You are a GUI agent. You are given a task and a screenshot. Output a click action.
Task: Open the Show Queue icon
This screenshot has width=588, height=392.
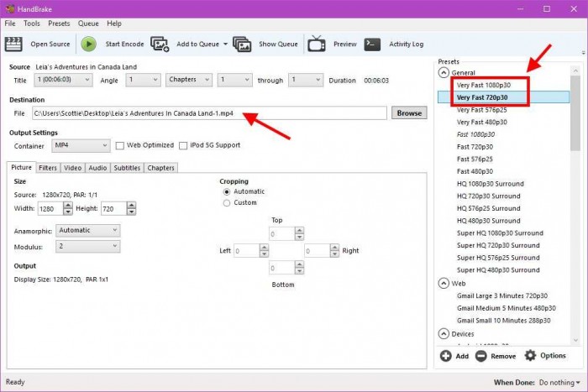coord(243,44)
